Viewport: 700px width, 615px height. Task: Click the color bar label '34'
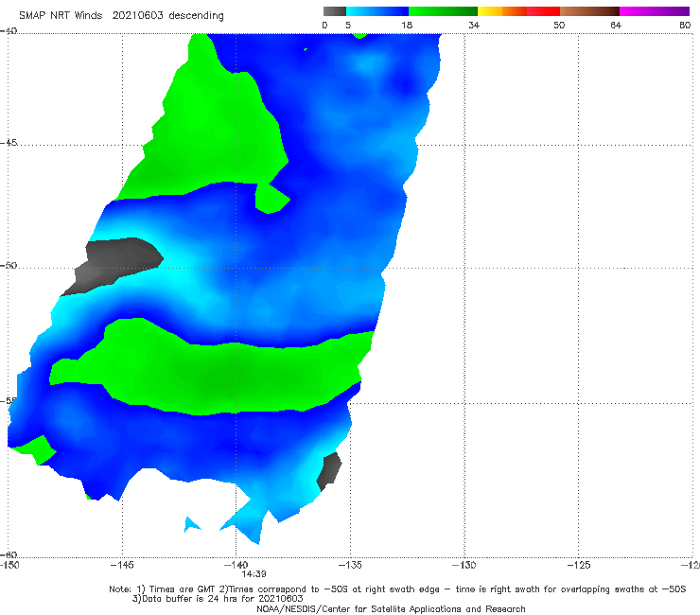point(474,25)
